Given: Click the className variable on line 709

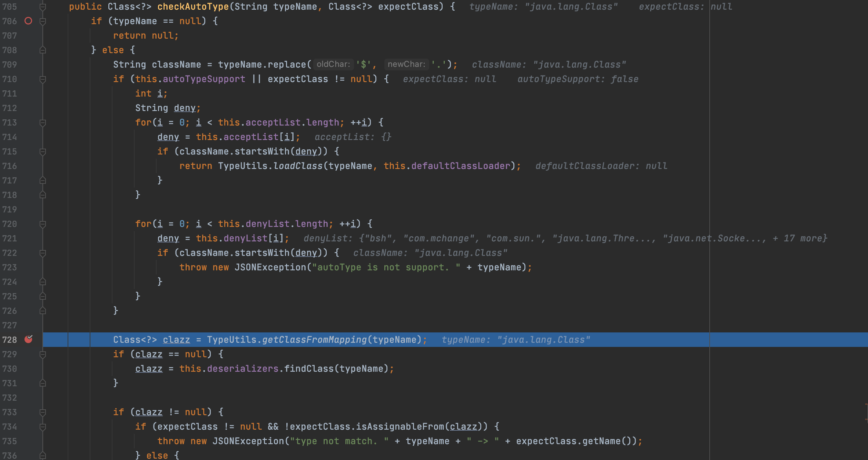Looking at the screenshot, I should pos(176,64).
